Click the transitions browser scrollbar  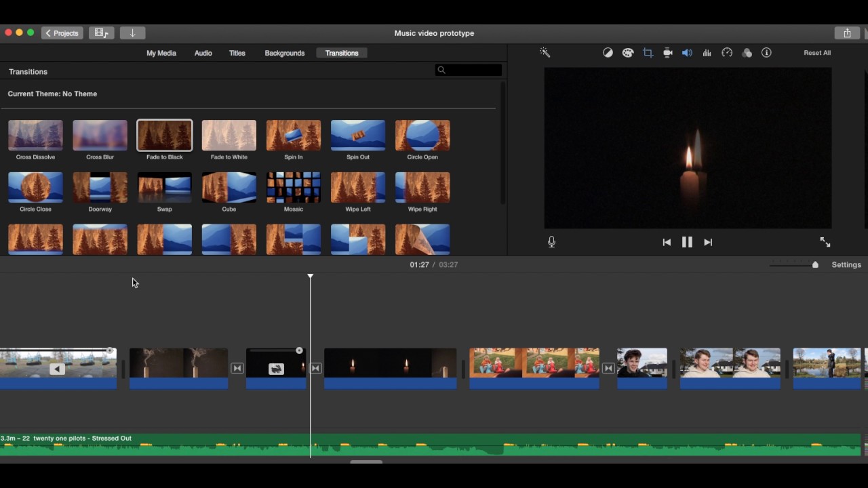tap(502, 143)
